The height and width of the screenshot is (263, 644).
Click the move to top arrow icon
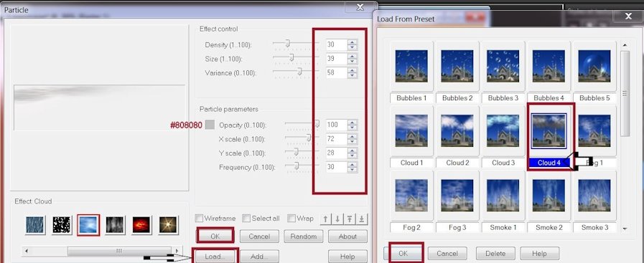(x=350, y=219)
